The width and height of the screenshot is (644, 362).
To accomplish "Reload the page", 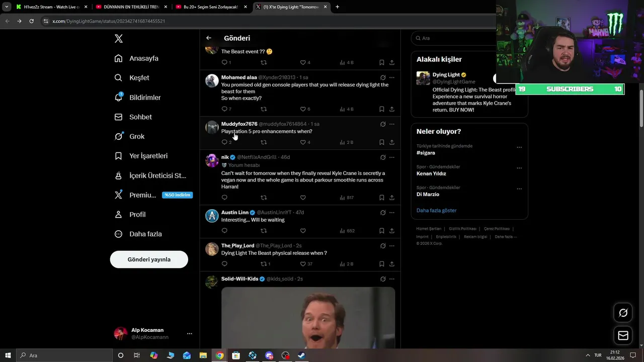I will tap(31, 21).
